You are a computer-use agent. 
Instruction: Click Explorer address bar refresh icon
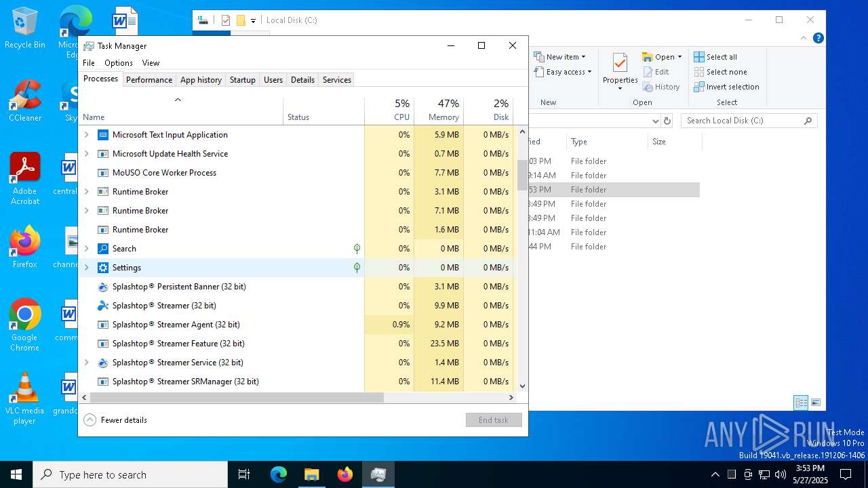click(x=667, y=121)
